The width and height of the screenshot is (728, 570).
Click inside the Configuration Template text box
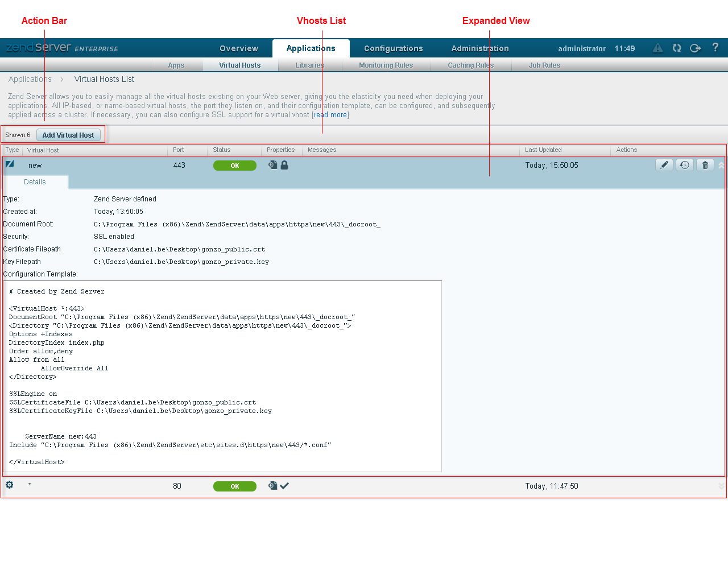point(222,375)
